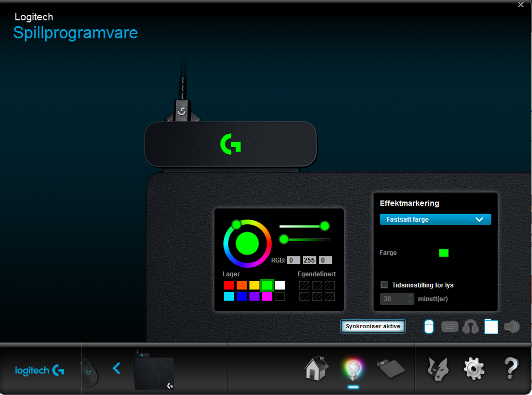Select the red stock color swatch

coord(229,285)
